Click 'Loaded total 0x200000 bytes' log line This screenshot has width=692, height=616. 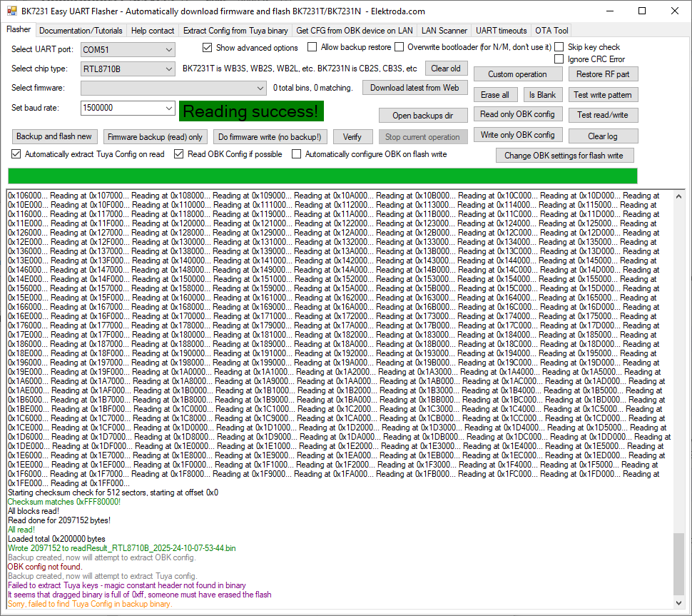click(x=56, y=539)
